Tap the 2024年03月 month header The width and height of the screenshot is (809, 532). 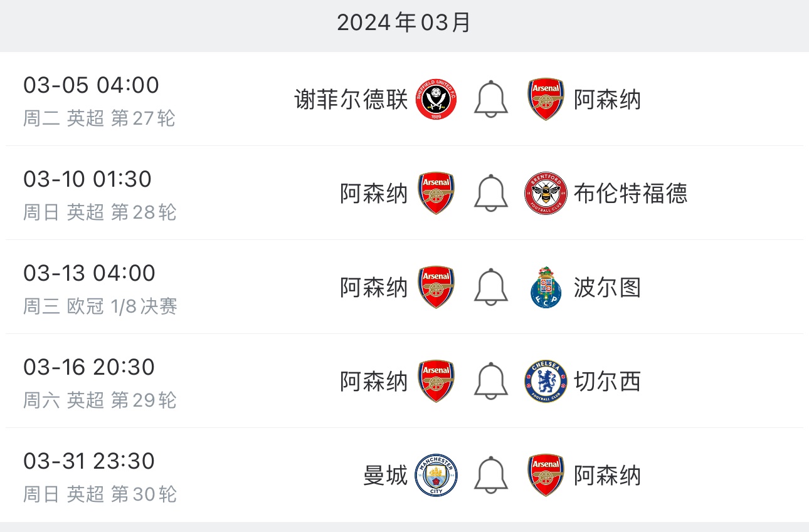click(404, 23)
